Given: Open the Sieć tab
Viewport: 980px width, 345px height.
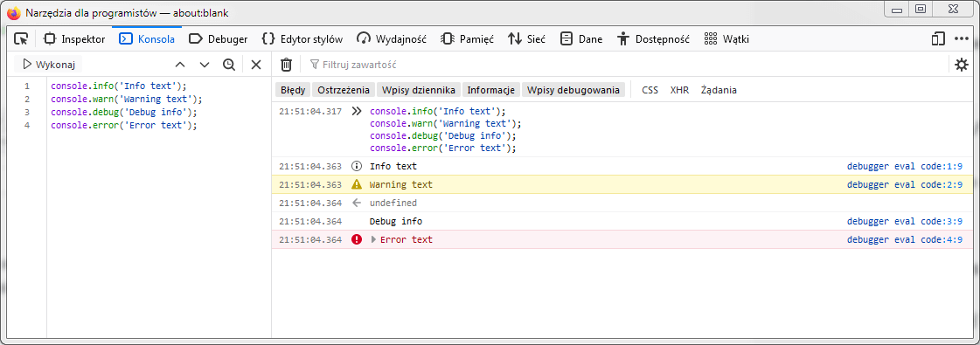Looking at the screenshot, I should [x=526, y=38].
